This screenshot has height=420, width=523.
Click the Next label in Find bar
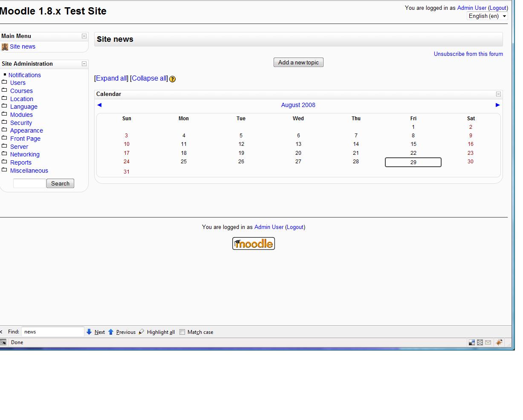pos(100,332)
